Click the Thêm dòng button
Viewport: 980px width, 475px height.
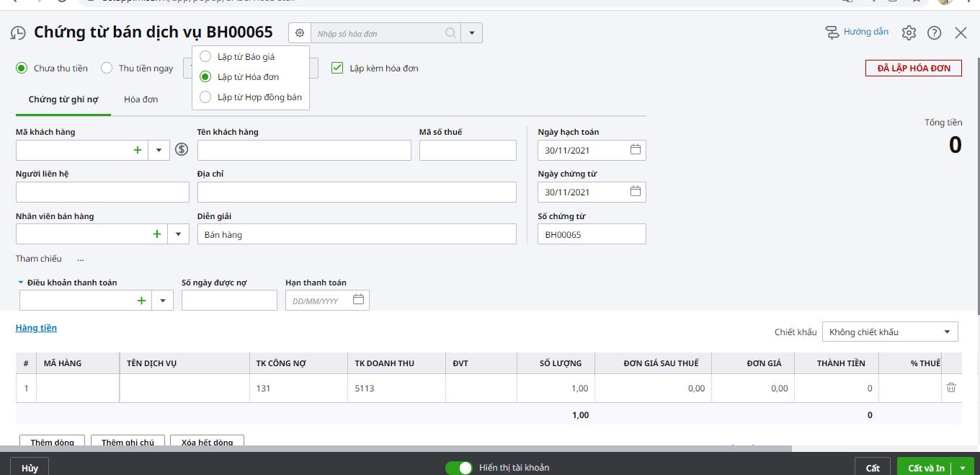coord(53,442)
